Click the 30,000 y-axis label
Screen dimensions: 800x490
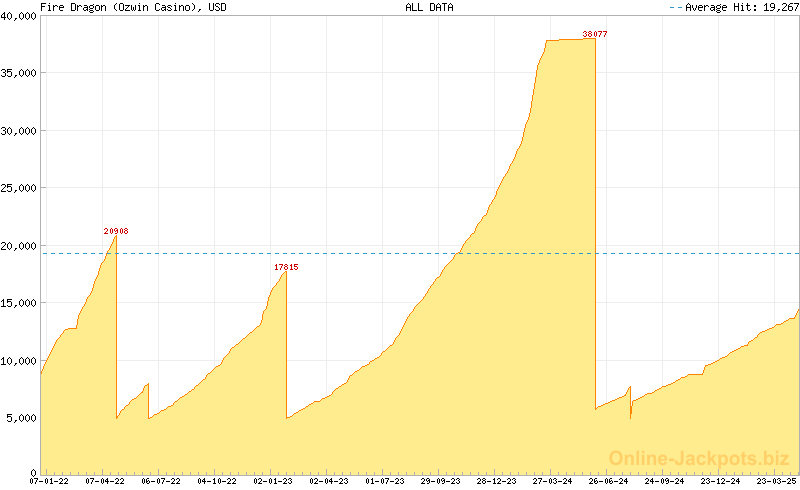(18, 130)
